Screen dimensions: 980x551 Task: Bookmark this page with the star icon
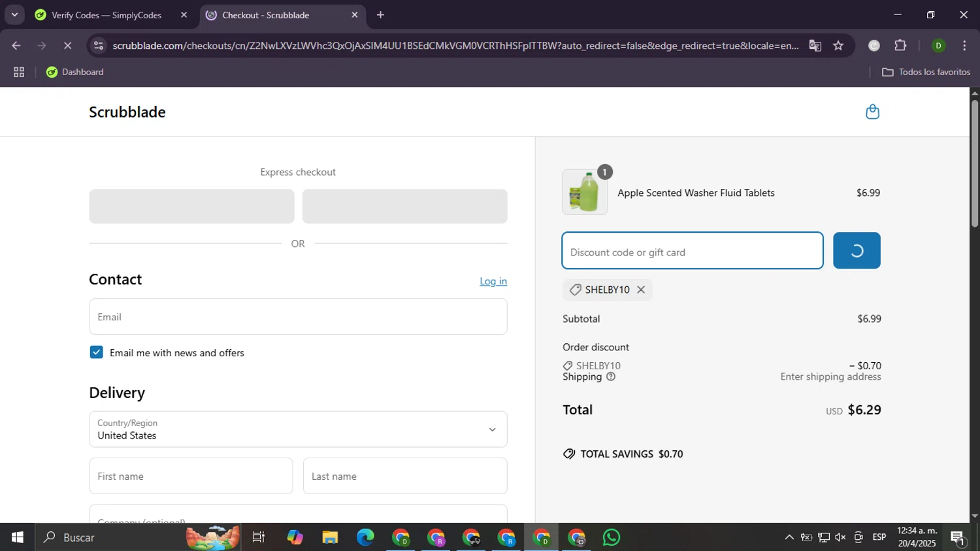coord(838,46)
